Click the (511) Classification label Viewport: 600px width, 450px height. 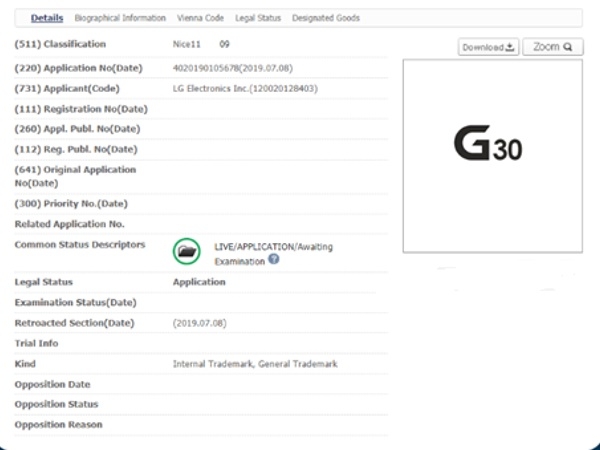tap(60, 44)
